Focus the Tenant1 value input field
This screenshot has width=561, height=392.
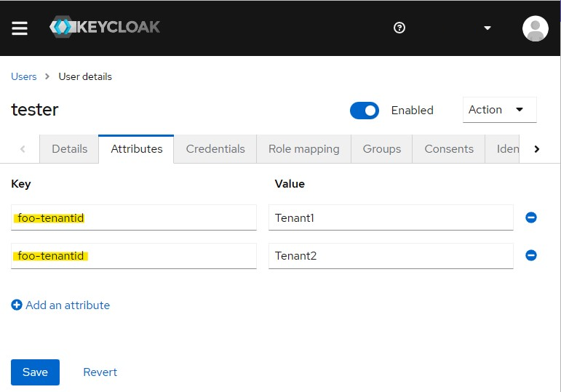[x=391, y=217]
